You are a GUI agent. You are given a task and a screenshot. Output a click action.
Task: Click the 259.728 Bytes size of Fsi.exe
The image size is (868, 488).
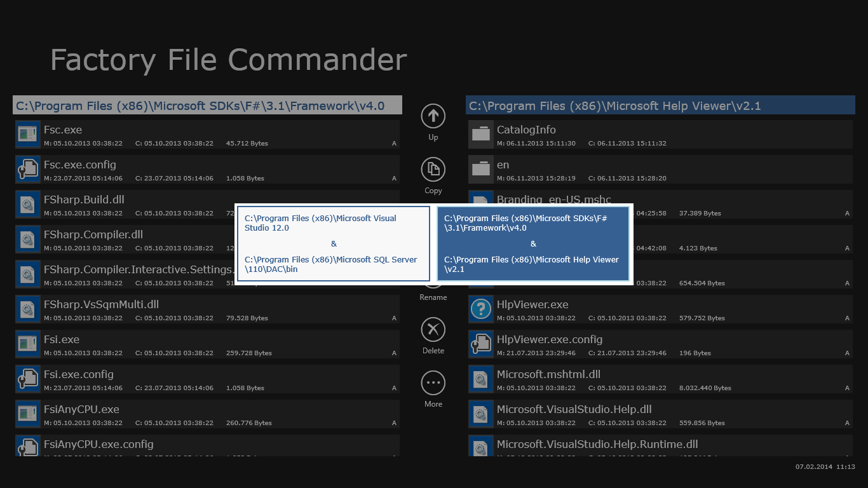[x=249, y=353]
